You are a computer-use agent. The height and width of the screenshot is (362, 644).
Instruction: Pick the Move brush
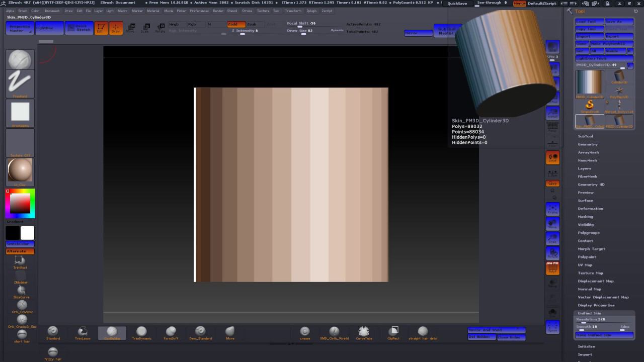tap(230, 331)
